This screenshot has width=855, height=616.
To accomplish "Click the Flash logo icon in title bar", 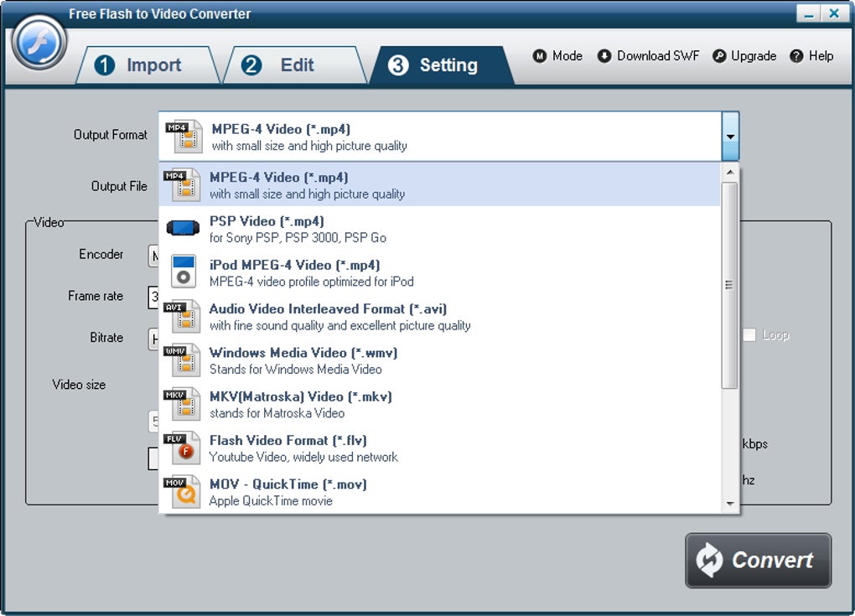I will click(x=39, y=43).
